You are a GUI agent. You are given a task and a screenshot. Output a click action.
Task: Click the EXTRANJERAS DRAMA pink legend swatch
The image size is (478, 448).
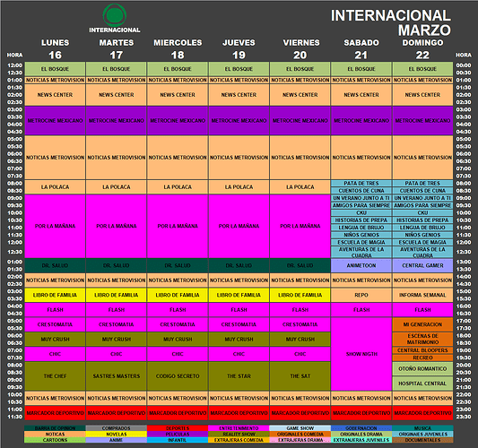[x=300, y=440]
